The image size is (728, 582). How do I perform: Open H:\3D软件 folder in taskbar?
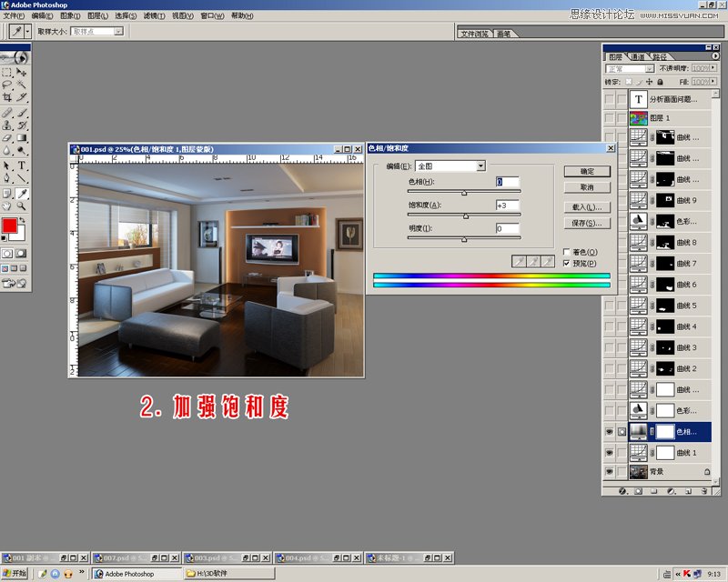[x=230, y=574]
